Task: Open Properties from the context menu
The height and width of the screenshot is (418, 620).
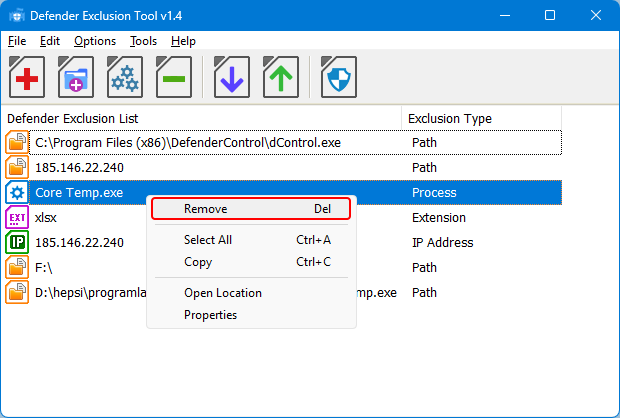Action: 210,315
